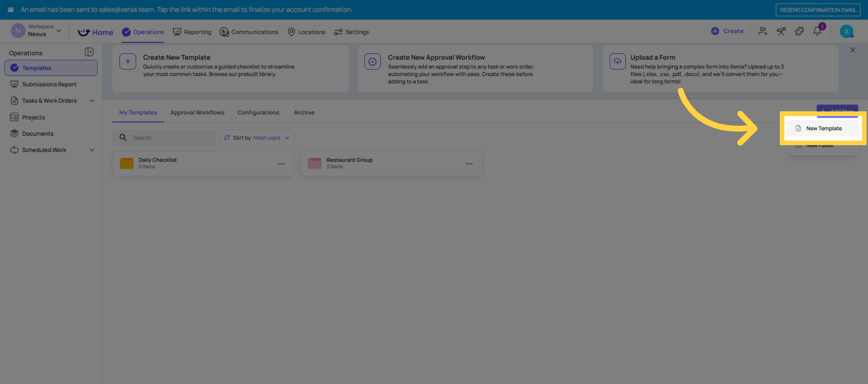
Task: Click the Tasks & Work Orders clipboard icon
Action: click(14, 101)
